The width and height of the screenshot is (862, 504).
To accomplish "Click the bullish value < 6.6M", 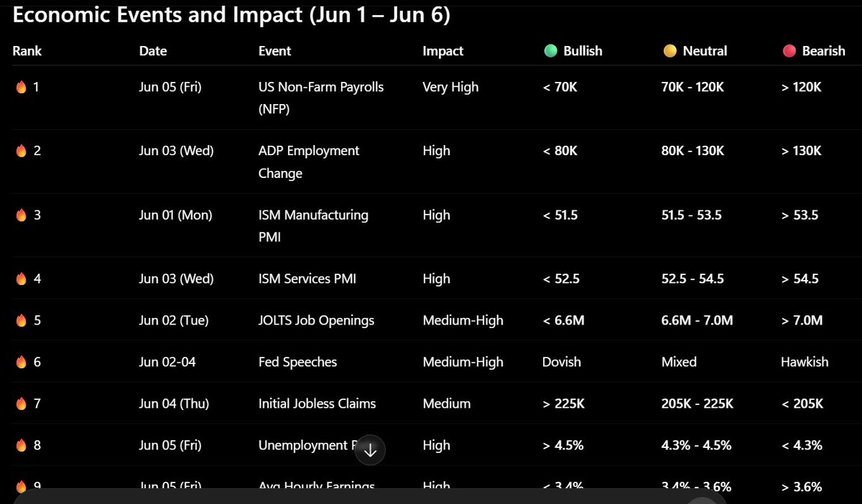I will pyautogui.click(x=563, y=320).
